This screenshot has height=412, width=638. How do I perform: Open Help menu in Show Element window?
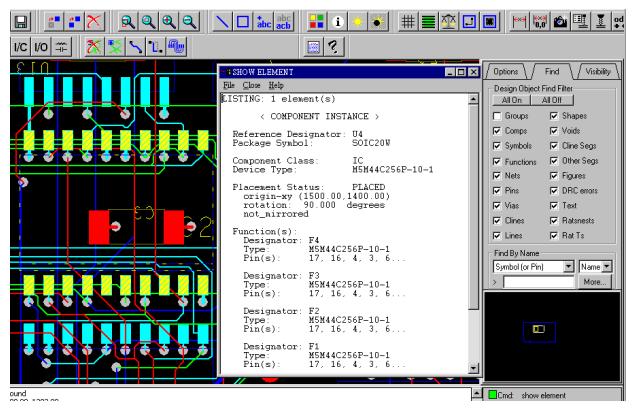click(x=276, y=85)
